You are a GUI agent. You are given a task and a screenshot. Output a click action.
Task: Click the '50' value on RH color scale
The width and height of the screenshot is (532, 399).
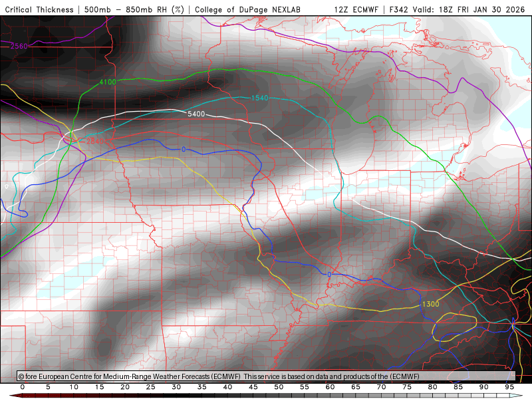click(279, 387)
